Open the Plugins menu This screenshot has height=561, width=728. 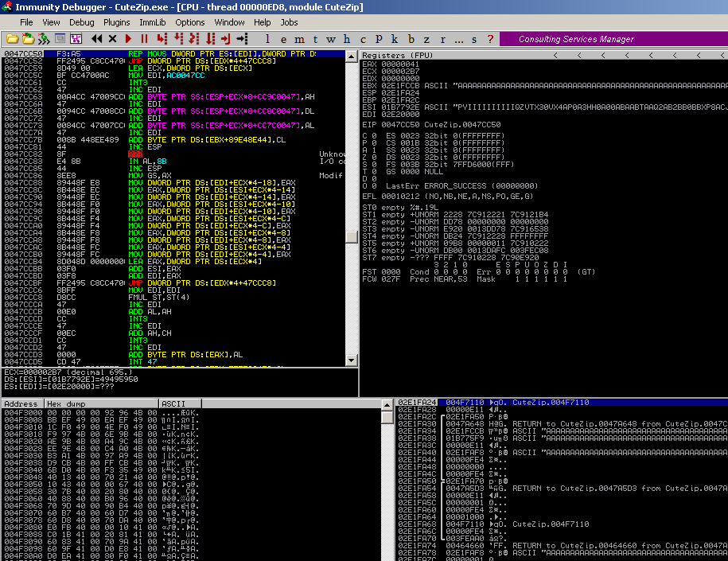point(116,22)
